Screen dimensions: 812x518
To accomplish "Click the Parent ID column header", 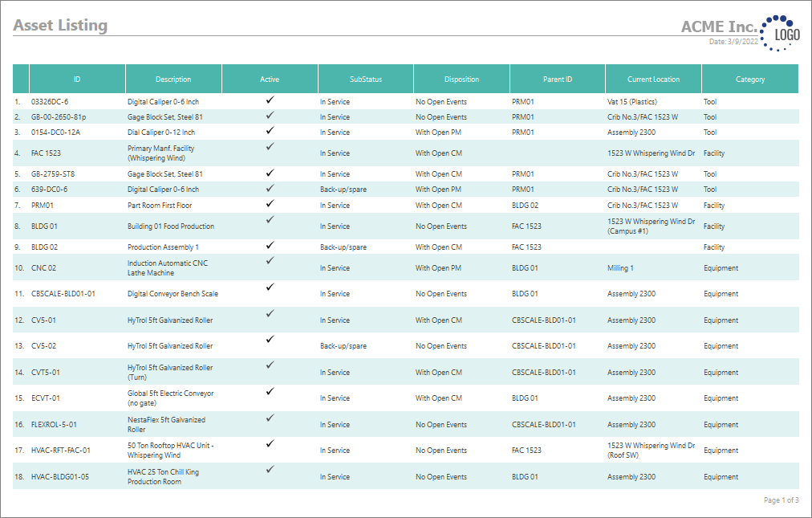I will tap(558, 80).
